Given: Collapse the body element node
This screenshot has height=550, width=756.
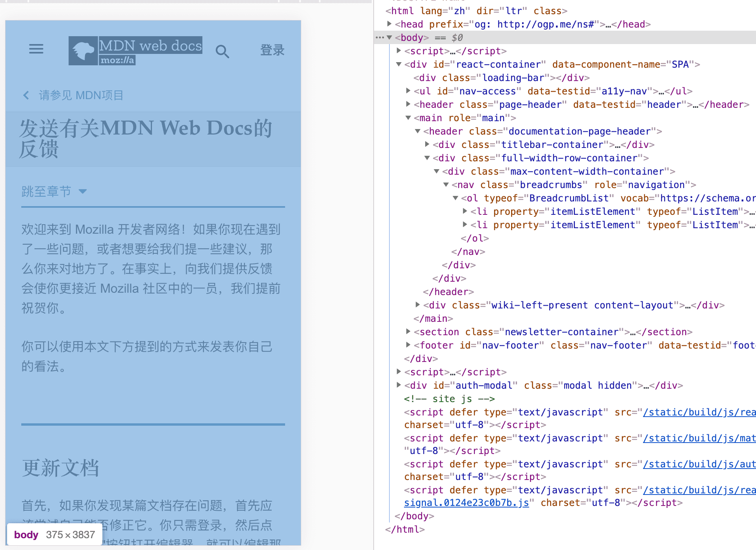Looking at the screenshot, I should (389, 38).
